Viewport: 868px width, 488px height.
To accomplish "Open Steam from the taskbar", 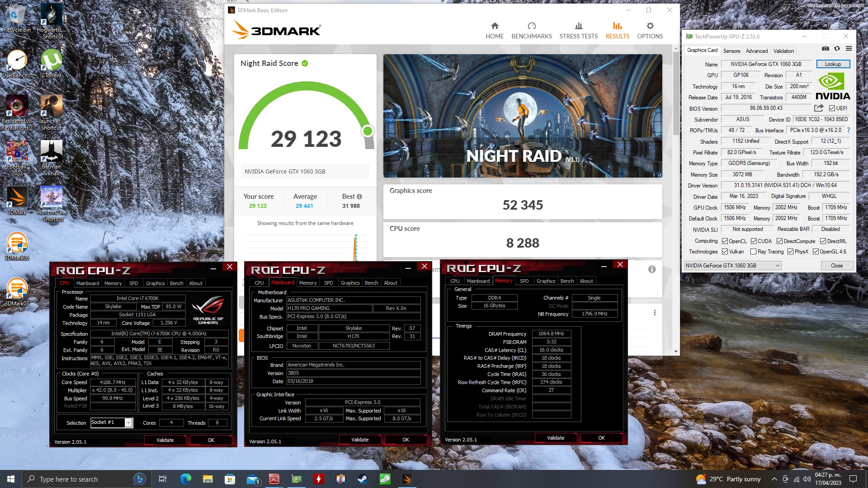I will 363,479.
